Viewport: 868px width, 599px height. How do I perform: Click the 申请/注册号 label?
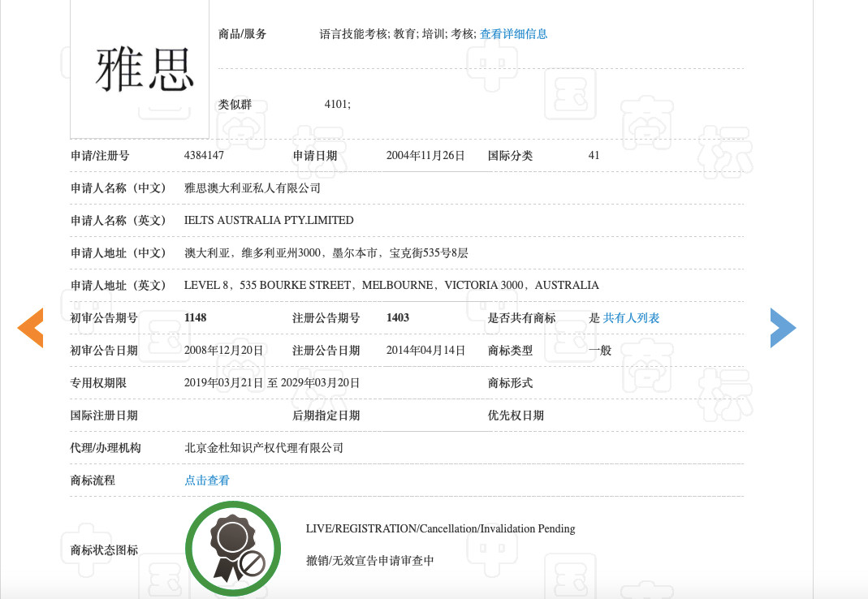point(100,156)
